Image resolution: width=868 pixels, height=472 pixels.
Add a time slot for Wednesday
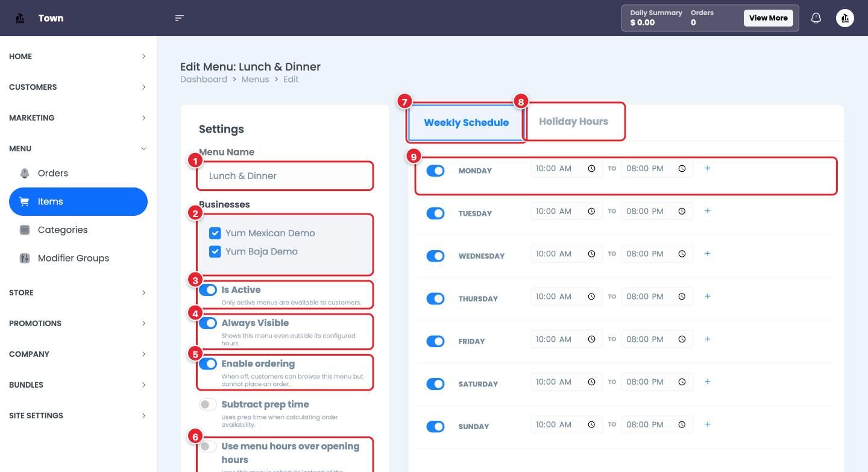[x=708, y=254]
